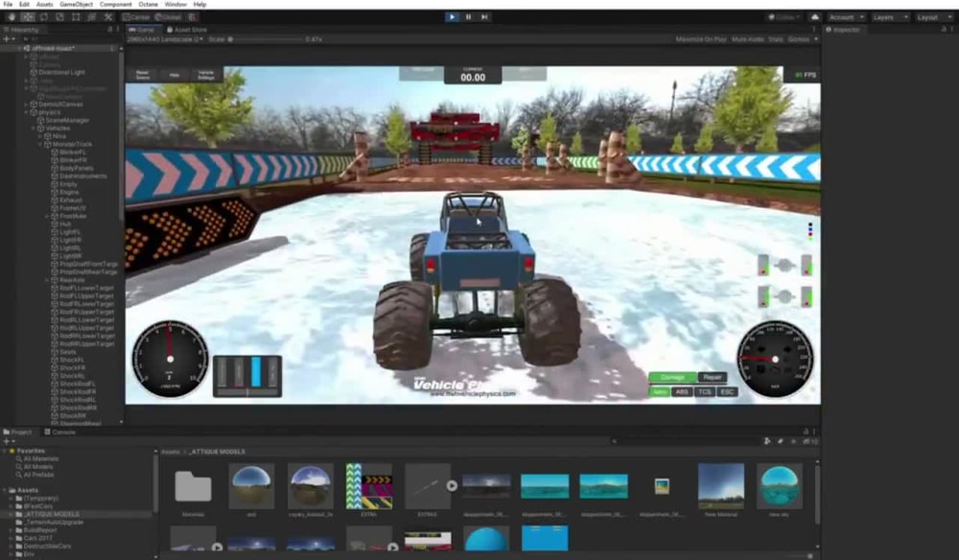Screen dimensions: 959x560
Task: Switch to the Asset Store tab
Action: coord(187,30)
